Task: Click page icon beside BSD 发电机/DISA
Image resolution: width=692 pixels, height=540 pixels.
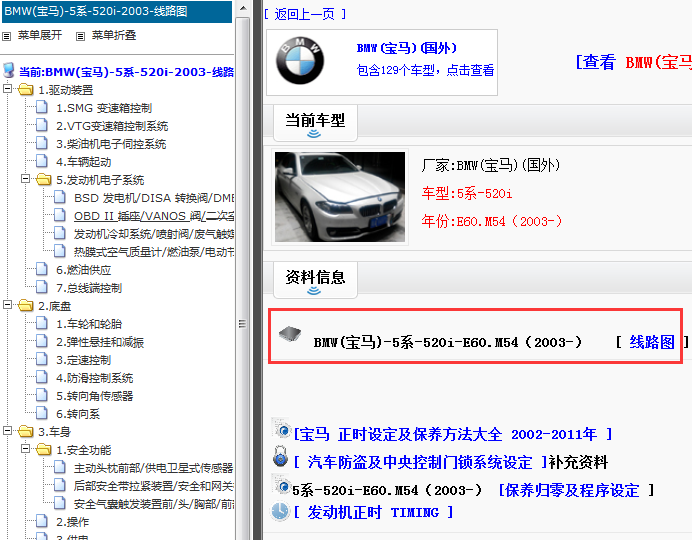Action: [60, 197]
